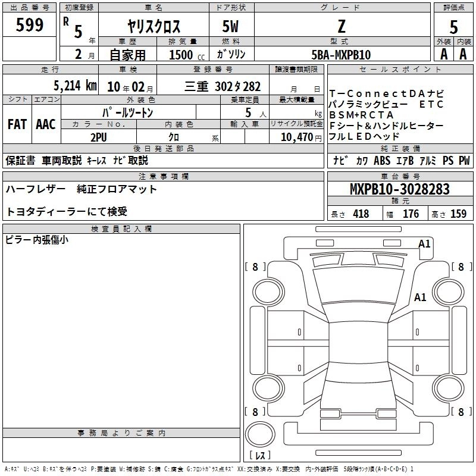The width and height of the screenshot is (476, 476).
Task: Click the FAT shift type cell
Action: point(17,124)
